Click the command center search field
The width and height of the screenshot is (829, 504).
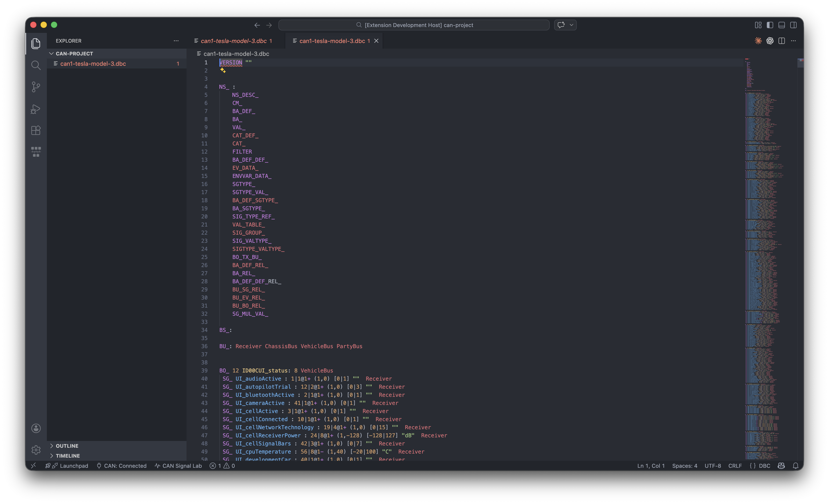click(414, 25)
